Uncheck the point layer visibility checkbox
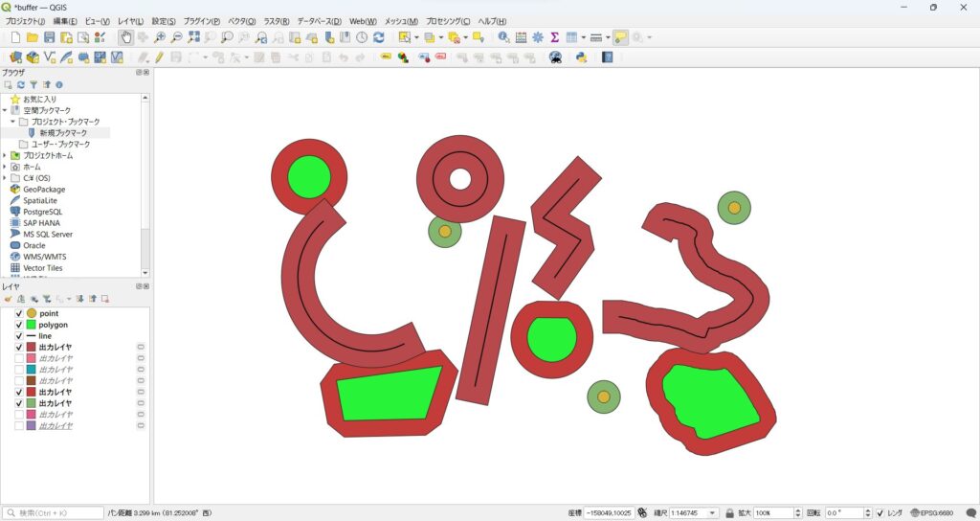 pyautogui.click(x=19, y=313)
